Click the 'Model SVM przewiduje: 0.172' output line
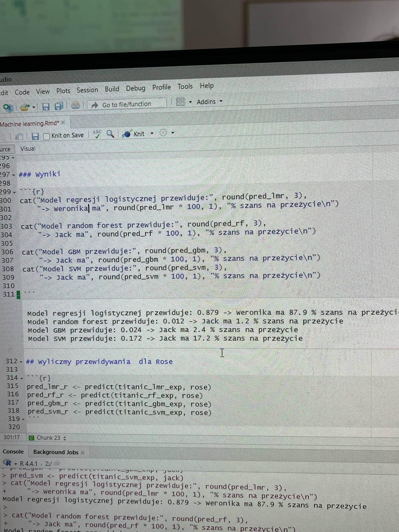 (165, 339)
